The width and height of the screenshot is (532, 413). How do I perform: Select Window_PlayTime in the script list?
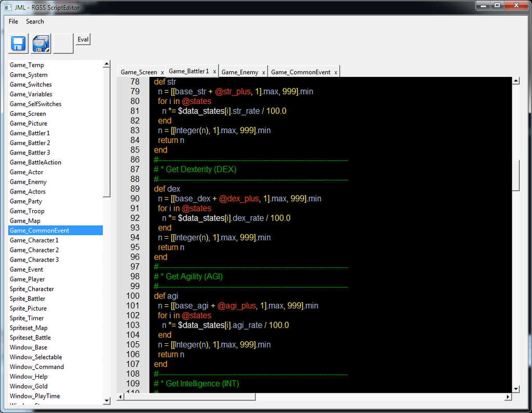(55, 396)
